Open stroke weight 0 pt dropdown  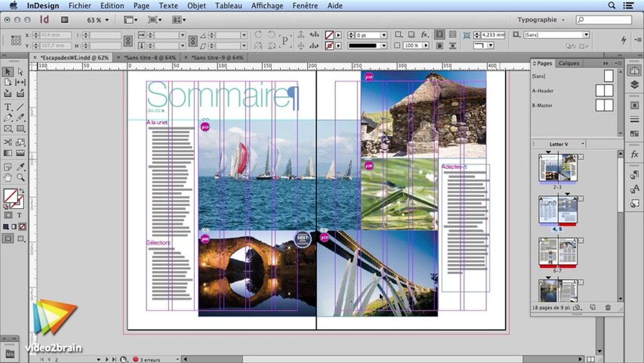click(x=384, y=35)
